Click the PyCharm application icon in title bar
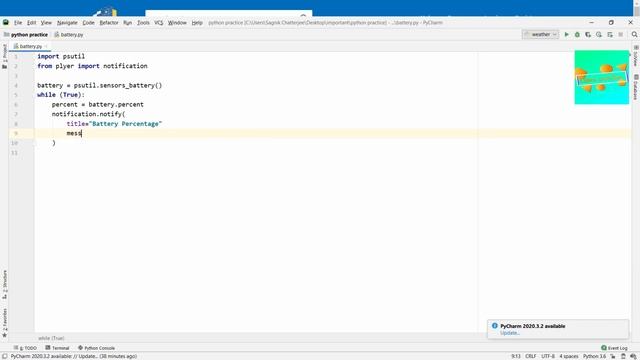 tap(6, 22)
